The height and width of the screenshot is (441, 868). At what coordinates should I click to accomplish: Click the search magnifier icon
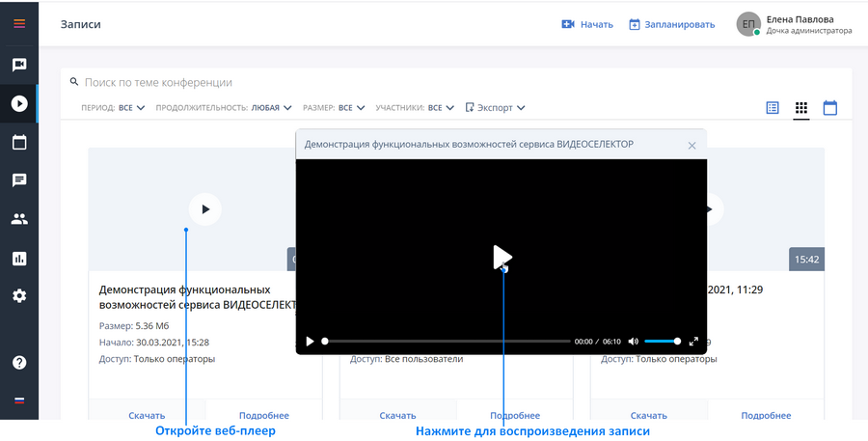[74, 82]
